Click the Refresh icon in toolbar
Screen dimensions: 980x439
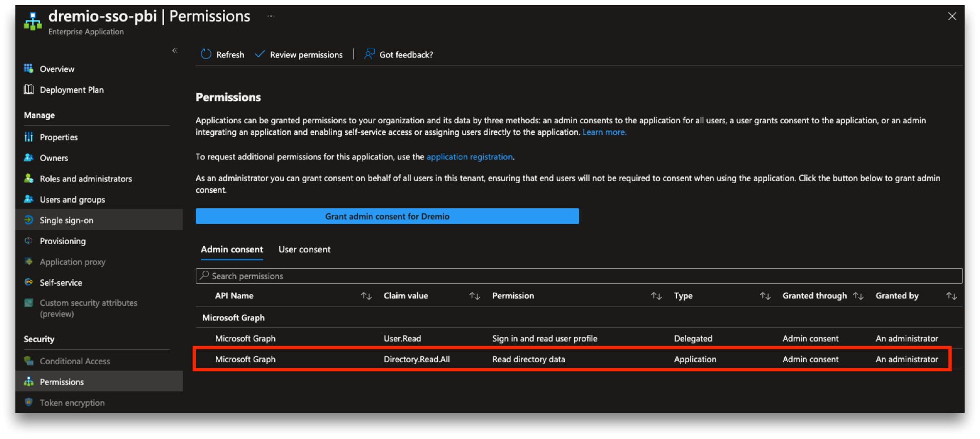[x=206, y=54]
